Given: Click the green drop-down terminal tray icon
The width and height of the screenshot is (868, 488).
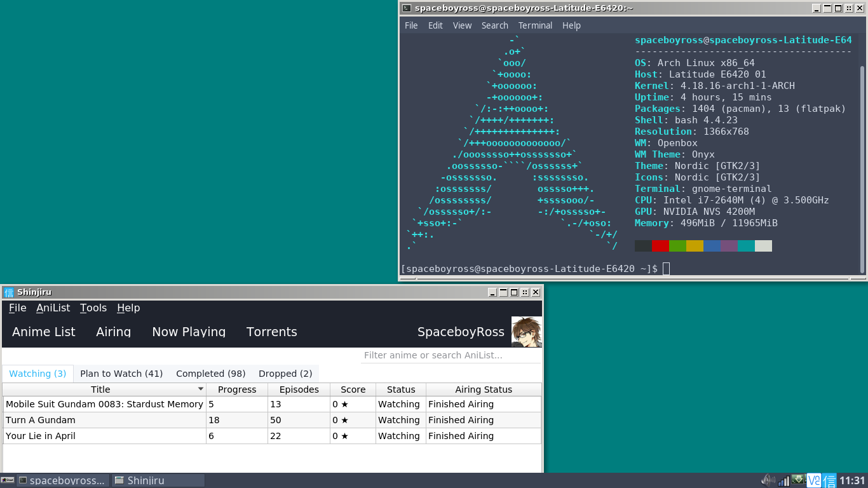Looking at the screenshot, I should coord(798,480).
